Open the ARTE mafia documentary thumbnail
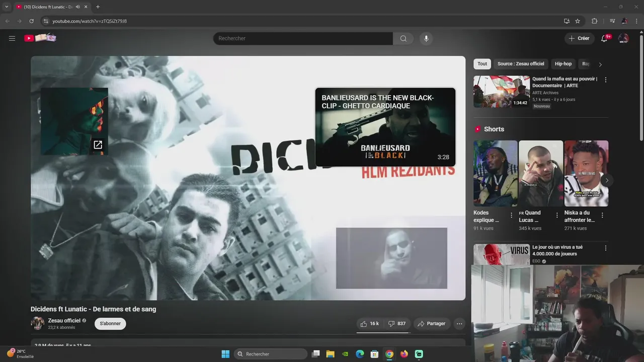Image resolution: width=644 pixels, height=362 pixels. (x=502, y=92)
